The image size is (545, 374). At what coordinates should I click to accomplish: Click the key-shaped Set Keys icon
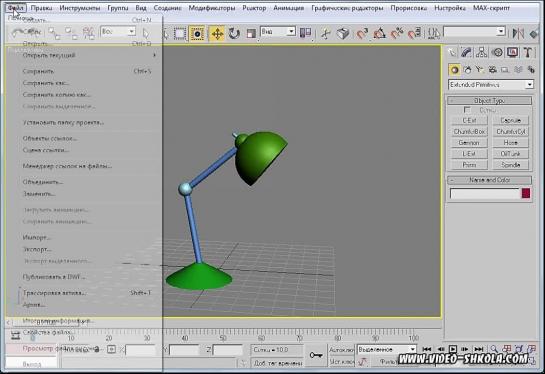point(316,355)
